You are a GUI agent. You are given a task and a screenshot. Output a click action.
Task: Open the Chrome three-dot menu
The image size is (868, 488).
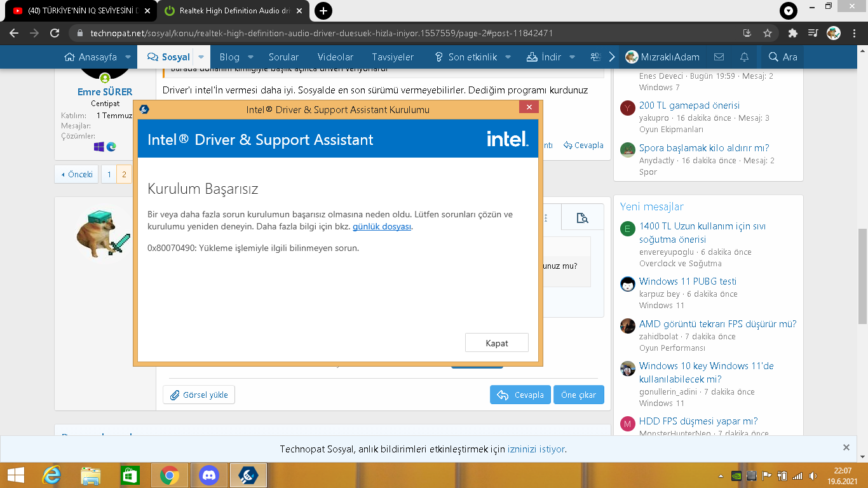(853, 33)
